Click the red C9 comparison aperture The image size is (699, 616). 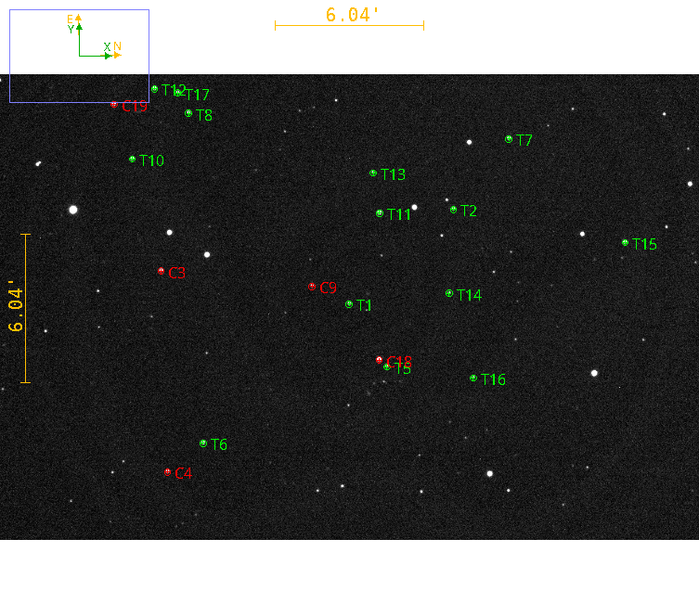[312, 287]
